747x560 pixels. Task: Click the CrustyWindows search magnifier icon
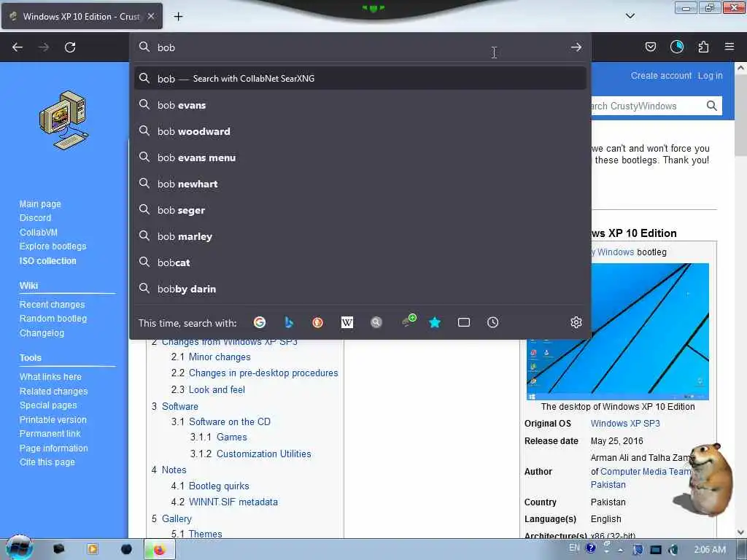(712, 106)
